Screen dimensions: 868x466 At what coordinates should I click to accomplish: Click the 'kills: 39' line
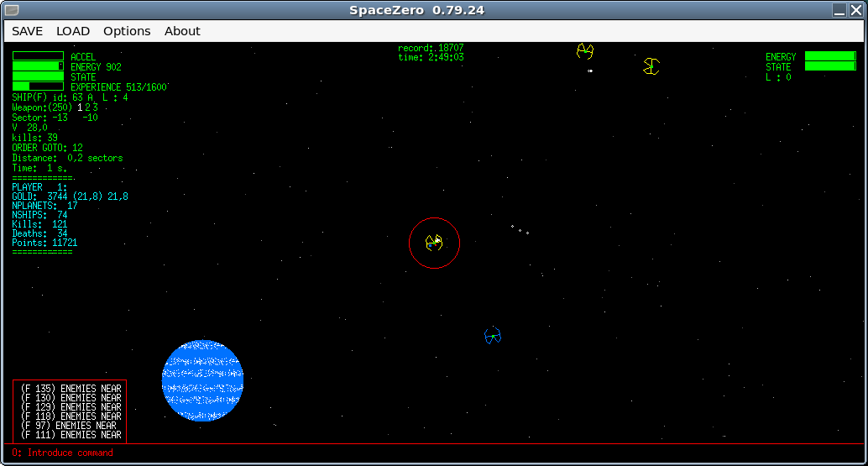point(35,137)
